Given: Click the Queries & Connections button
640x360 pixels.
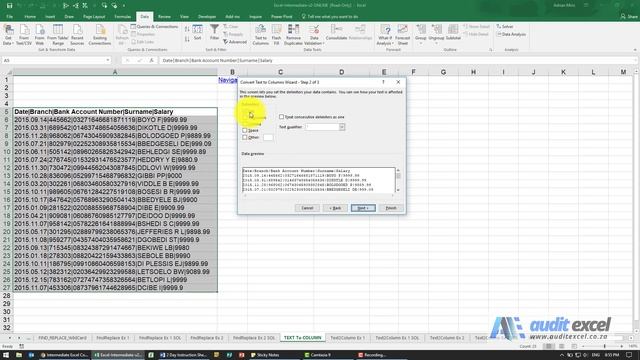Looking at the screenshot, I should (x=154, y=27).
